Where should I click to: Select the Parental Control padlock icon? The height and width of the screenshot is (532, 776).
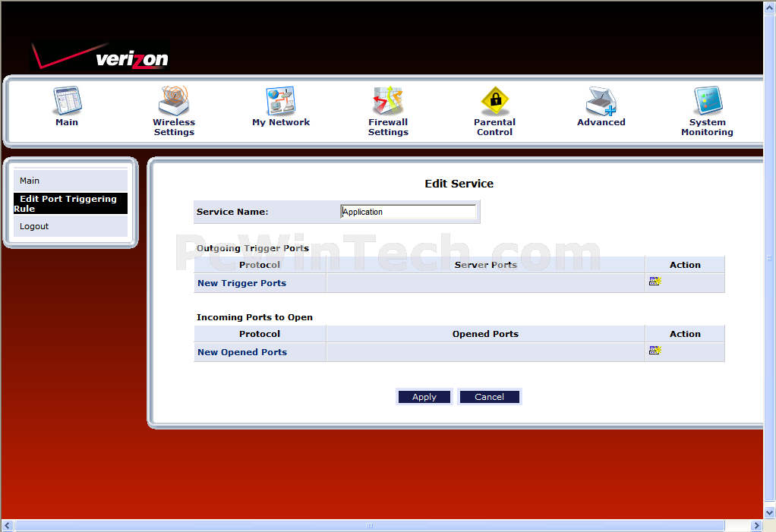click(494, 101)
